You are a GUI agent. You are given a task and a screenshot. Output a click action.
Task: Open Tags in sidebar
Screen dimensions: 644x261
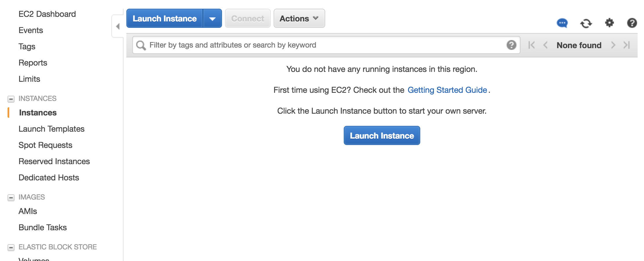(x=27, y=46)
